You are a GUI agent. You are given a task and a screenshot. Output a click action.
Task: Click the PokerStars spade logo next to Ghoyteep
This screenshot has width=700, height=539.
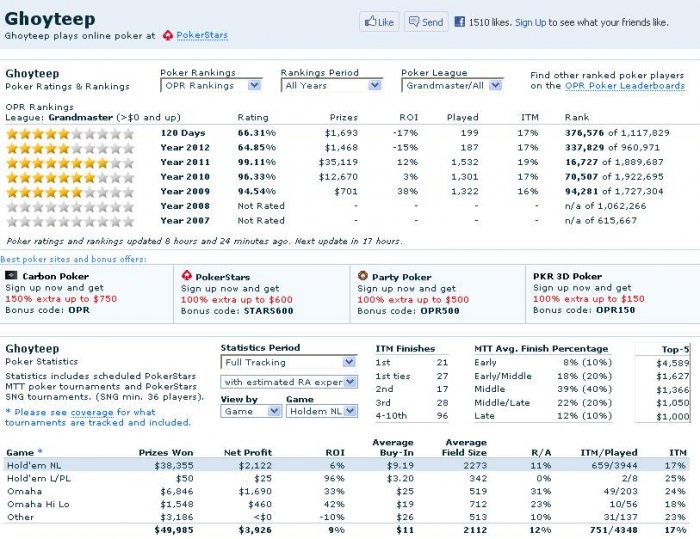(x=167, y=35)
